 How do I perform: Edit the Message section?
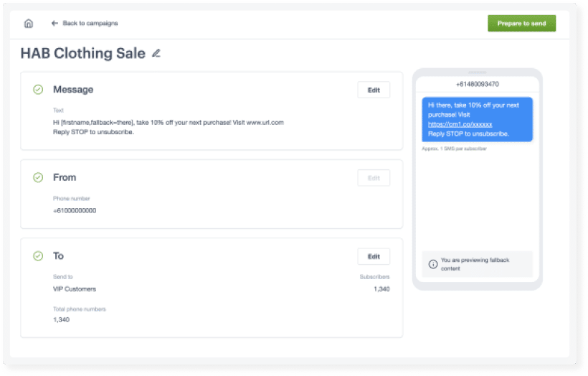(374, 90)
